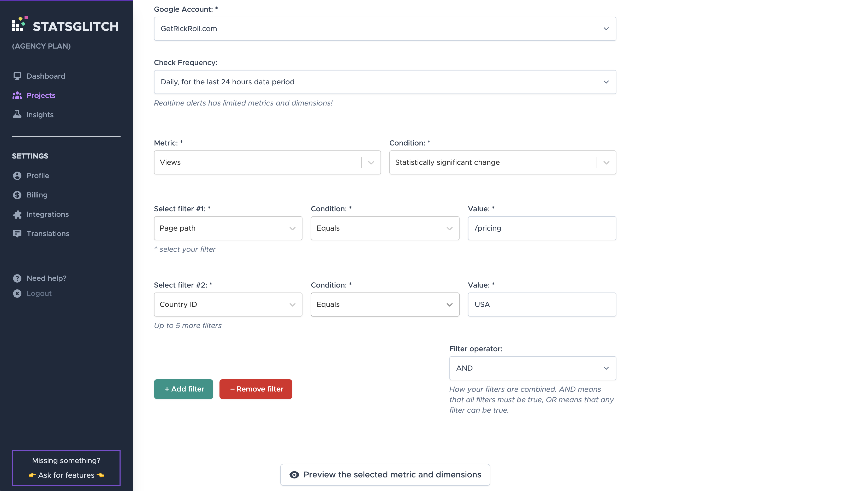Open the Google Account dropdown
The image size is (868, 491).
[385, 29]
